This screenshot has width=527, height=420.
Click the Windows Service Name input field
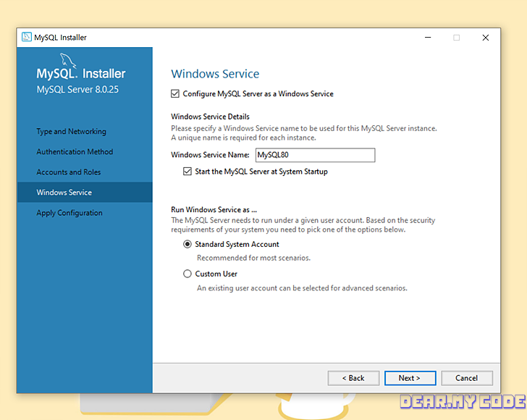click(316, 155)
